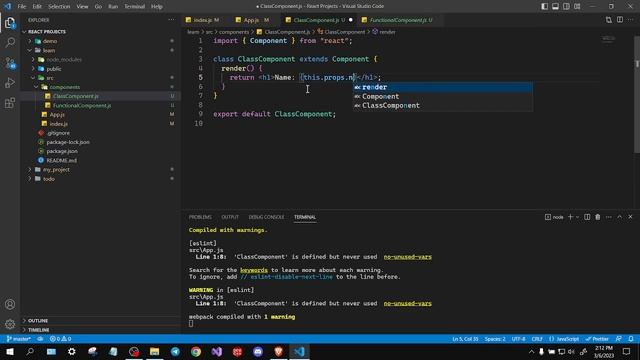Image resolution: width=640 pixels, height=360 pixels.
Task: Expand the public folder
Action: 100,69
